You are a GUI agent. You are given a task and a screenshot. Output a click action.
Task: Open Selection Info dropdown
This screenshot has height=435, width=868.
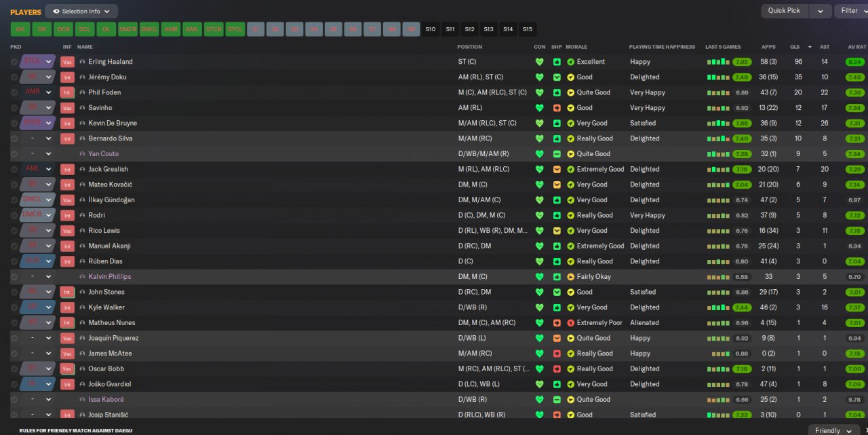(81, 12)
